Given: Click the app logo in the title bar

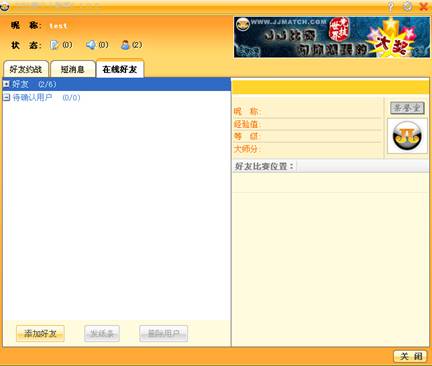Looking at the screenshot, I should click(x=5, y=6).
